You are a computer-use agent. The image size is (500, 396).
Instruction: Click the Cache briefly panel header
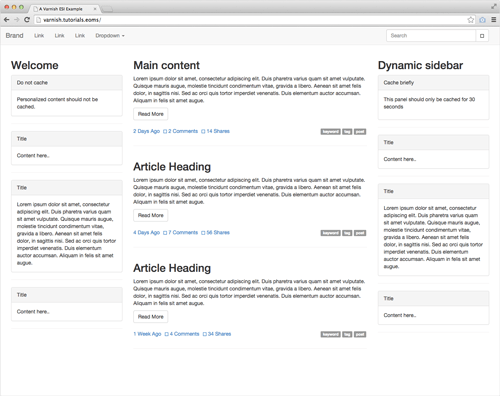click(433, 83)
